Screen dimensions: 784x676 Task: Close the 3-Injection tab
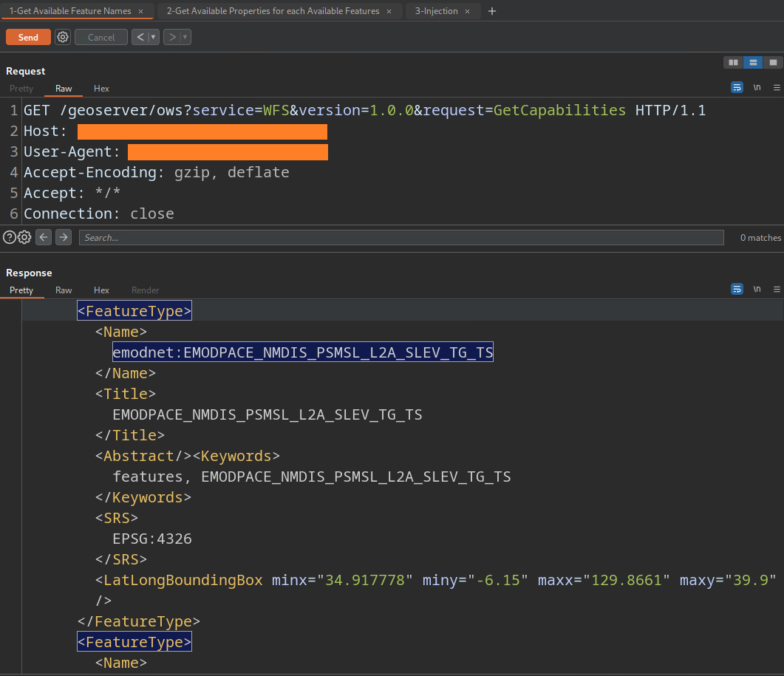point(467,11)
